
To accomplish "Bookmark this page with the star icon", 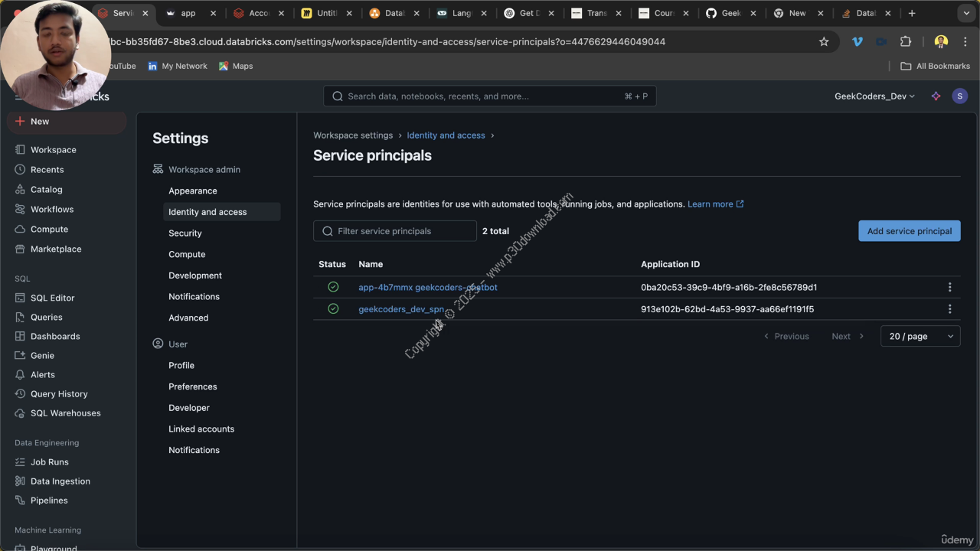I will (x=824, y=42).
